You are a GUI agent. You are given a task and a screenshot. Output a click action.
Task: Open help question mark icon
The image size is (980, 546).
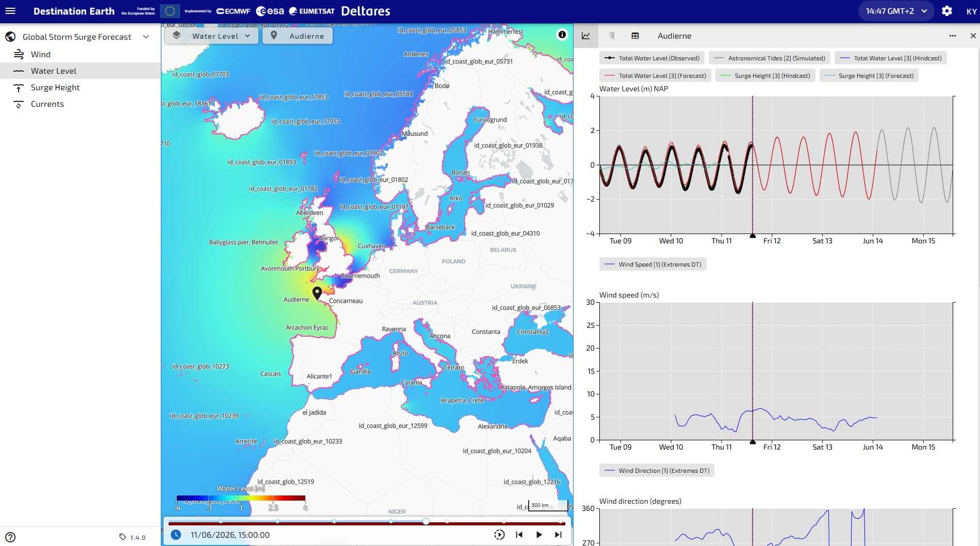pyautogui.click(x=10, y=537)
